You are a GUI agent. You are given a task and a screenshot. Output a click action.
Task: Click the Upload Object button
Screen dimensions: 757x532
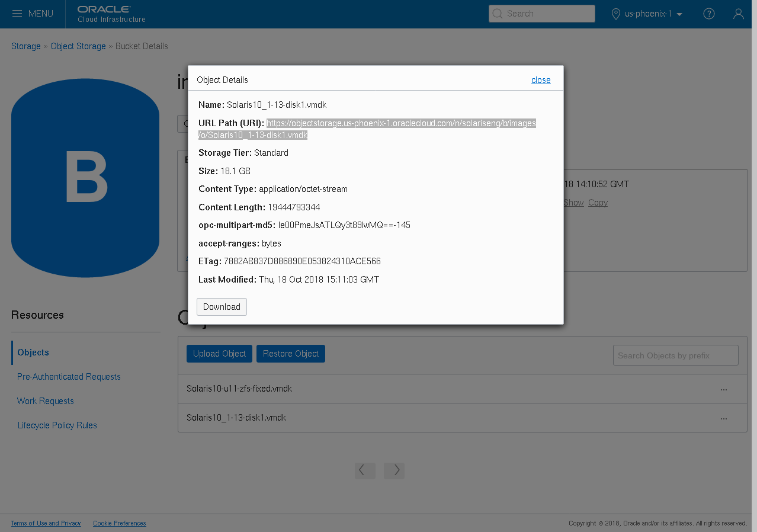[x=219, y=354]
